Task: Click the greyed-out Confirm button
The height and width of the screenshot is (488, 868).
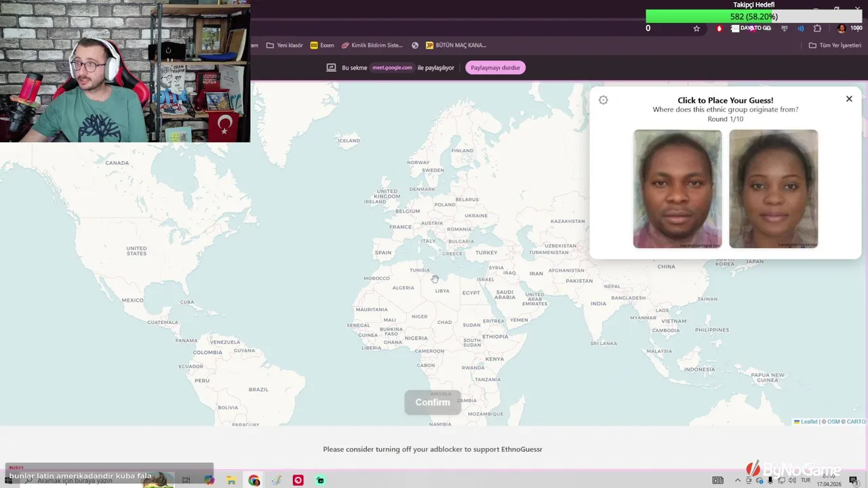Action: tap(433, 403)
